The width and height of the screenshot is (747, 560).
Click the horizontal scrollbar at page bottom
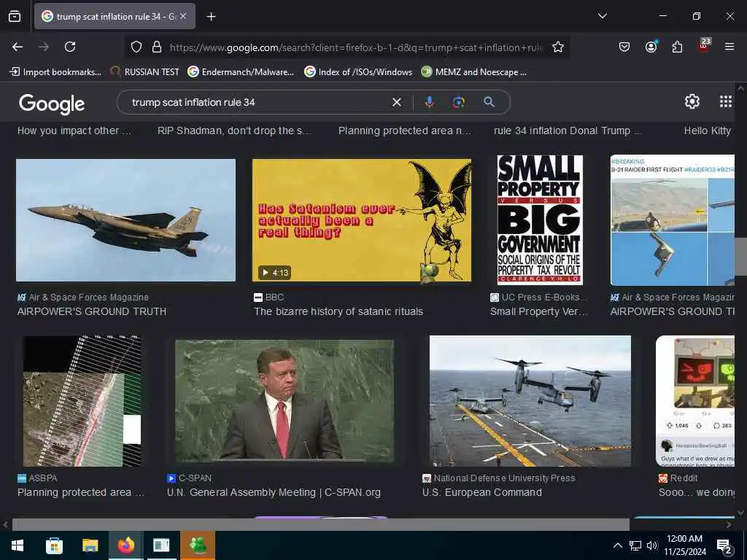321,524
